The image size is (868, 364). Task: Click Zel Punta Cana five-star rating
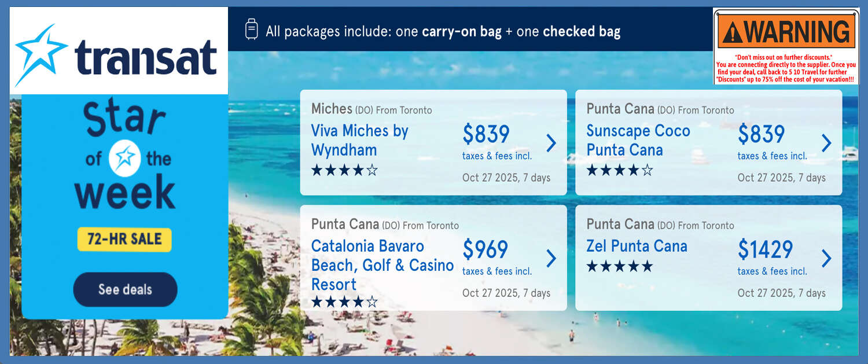[620, 266]
